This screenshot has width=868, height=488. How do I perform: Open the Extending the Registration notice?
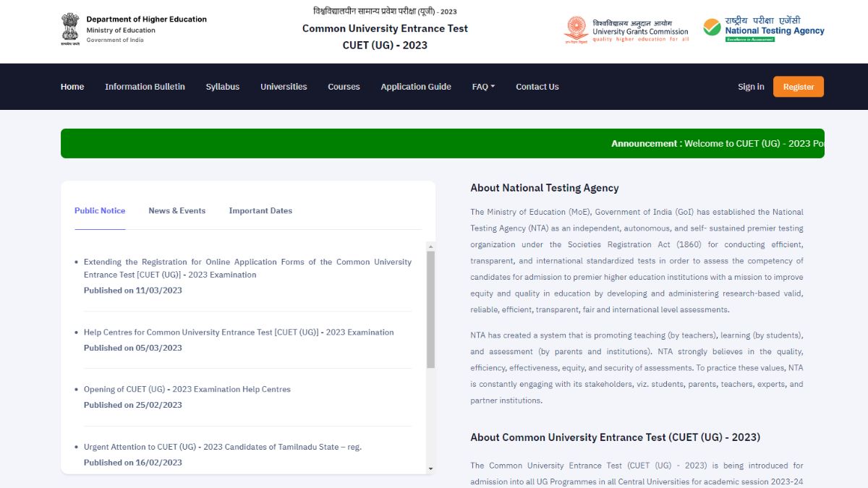click(247, 268)
